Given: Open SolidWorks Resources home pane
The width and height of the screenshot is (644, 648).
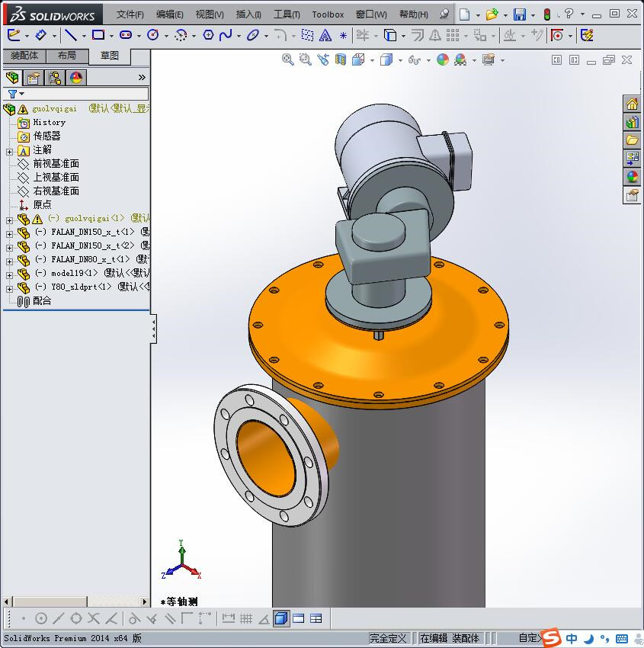Looking at the screenshot, I should pos(632,104).
